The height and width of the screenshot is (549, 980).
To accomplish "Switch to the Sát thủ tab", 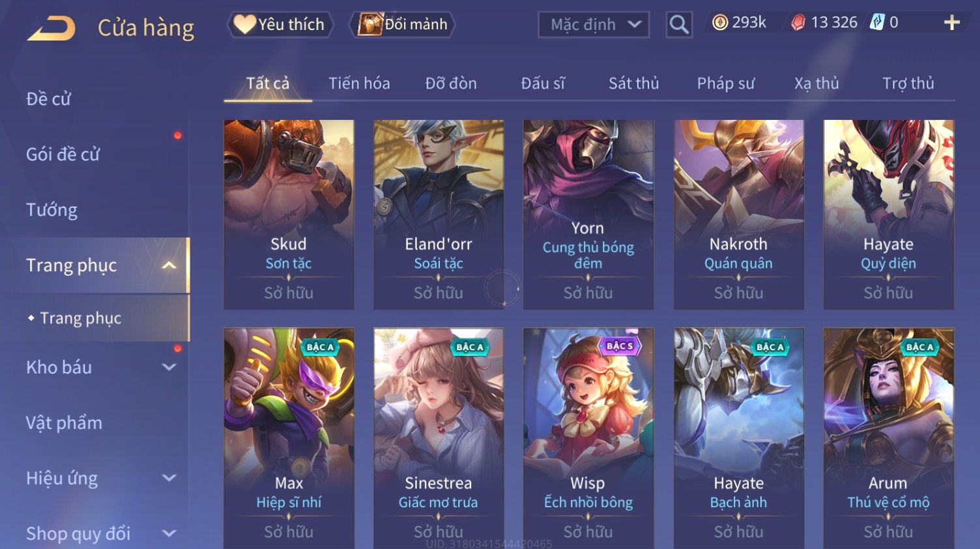I will (x=633, y=83).
